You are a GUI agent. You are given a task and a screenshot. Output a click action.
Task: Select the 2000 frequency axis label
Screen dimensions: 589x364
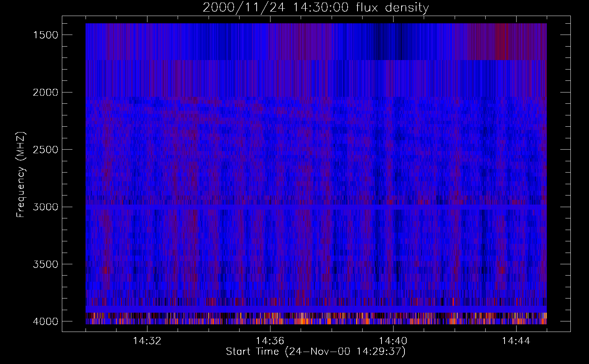tap(46, 92)
